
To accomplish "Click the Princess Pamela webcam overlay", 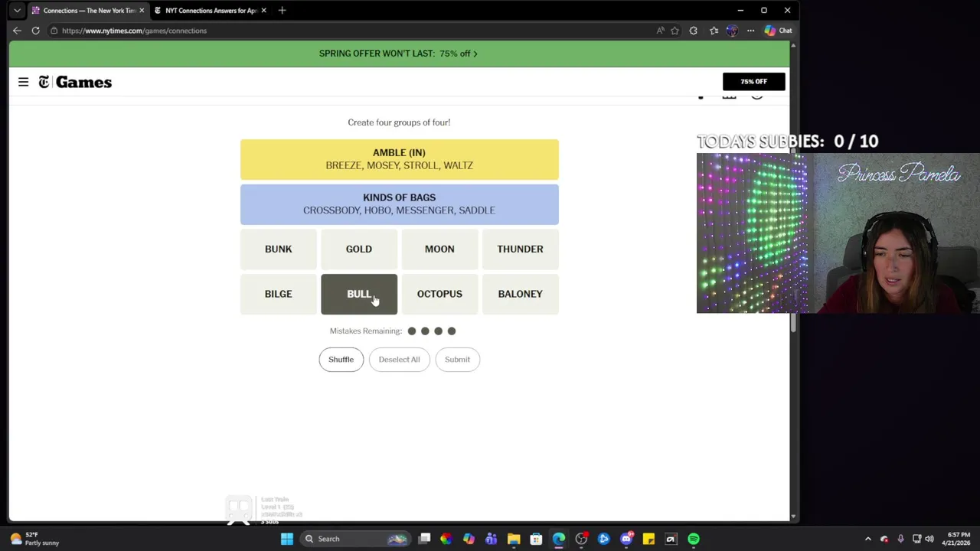I will click(x=838, y=233).
